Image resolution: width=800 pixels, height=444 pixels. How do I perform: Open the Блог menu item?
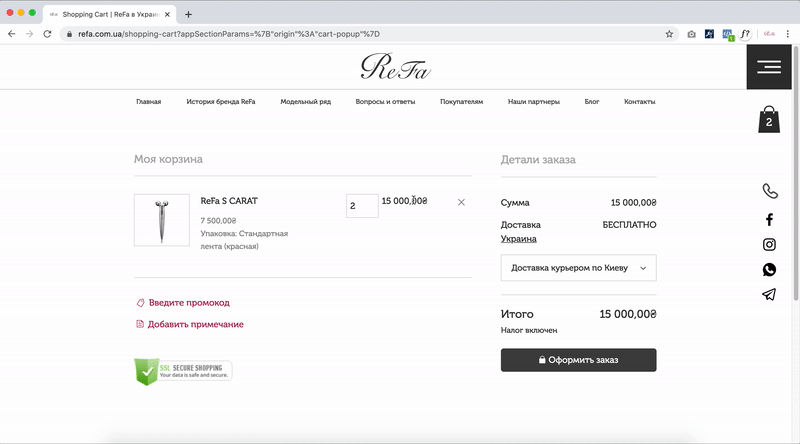(592, 102)
